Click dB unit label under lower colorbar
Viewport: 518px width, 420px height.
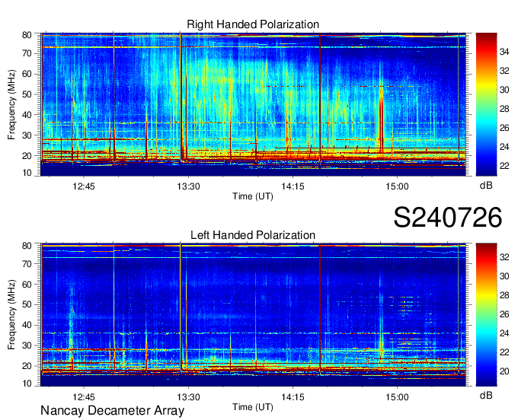(x=486, y=395)
